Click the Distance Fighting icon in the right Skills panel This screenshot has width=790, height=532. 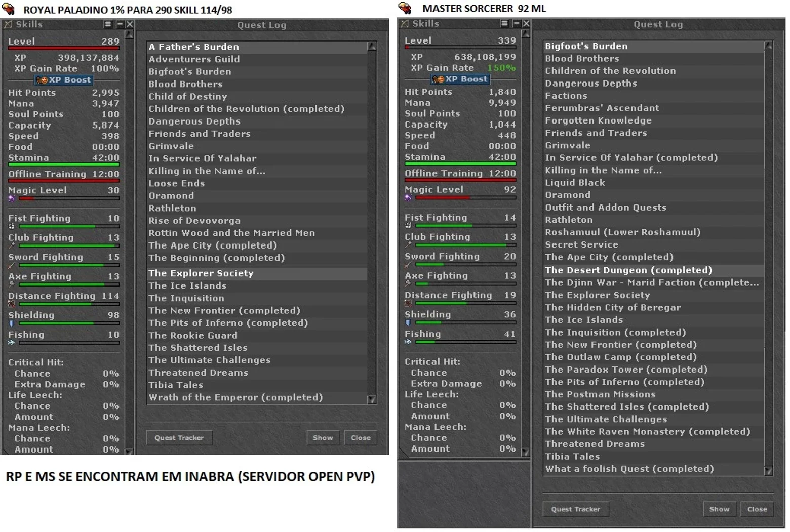point(408,303)
